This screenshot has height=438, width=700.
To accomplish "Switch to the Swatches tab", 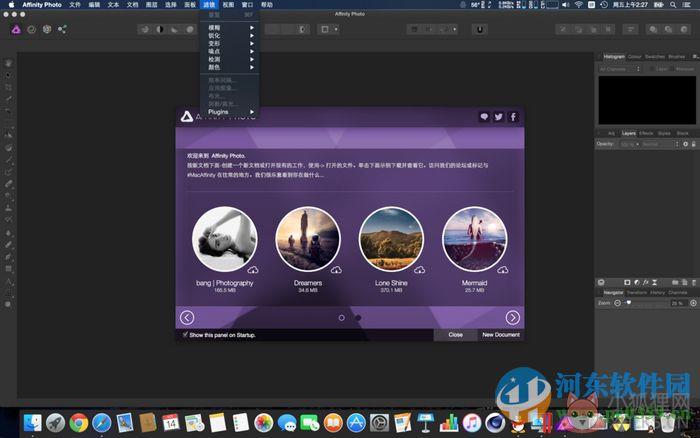I will click(x=654, y=57).
